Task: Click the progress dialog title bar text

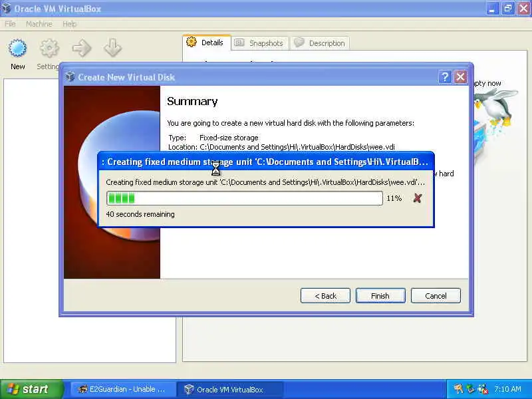Action: click(265, 162)
